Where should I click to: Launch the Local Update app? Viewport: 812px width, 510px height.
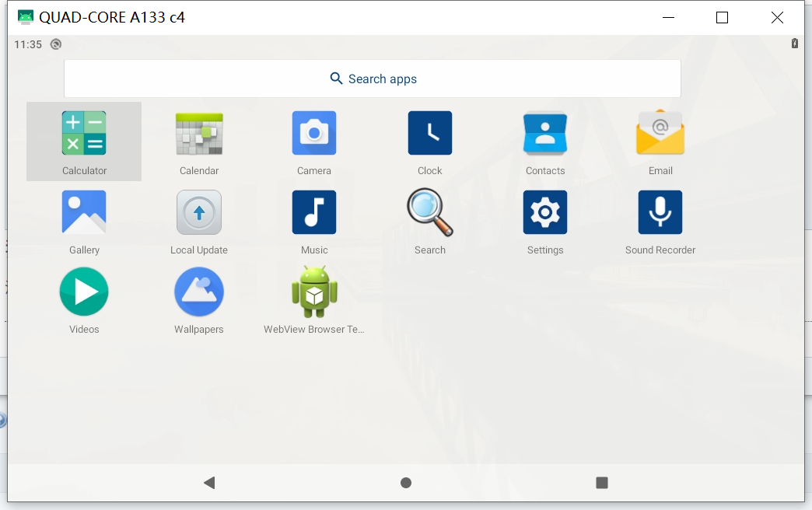(199, 212)
